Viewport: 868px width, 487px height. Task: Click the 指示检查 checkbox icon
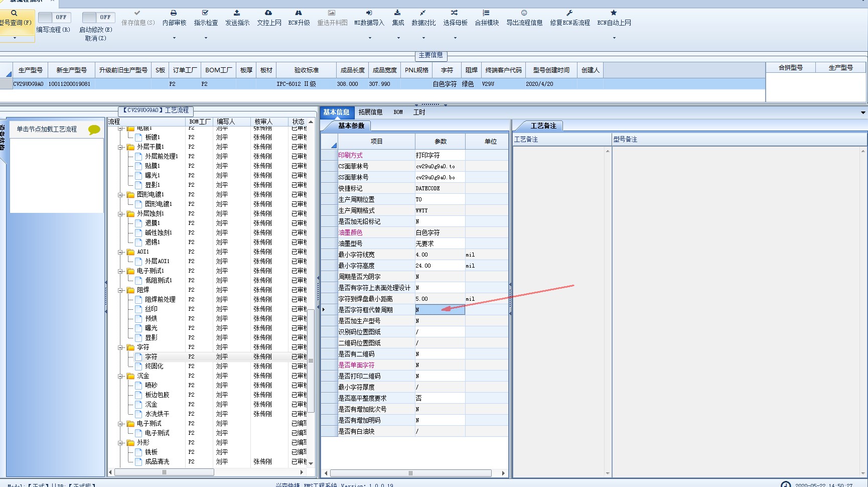205,13
